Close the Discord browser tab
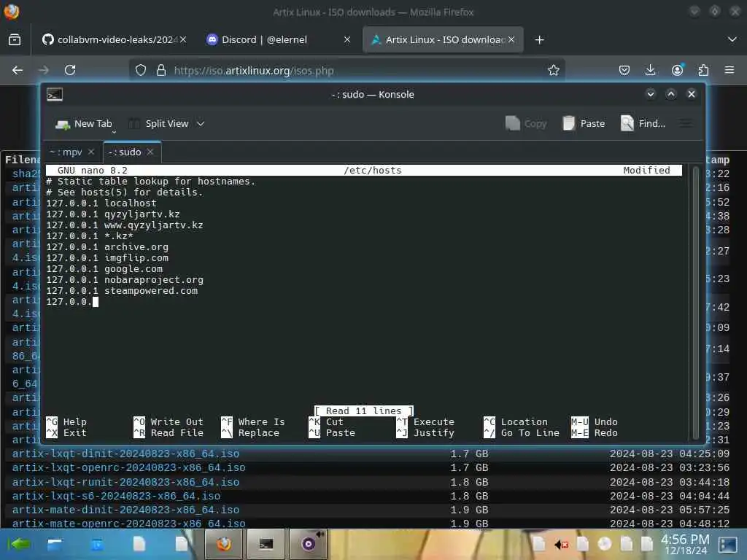This screenshot has width=747, height=560. coord(347,40)
